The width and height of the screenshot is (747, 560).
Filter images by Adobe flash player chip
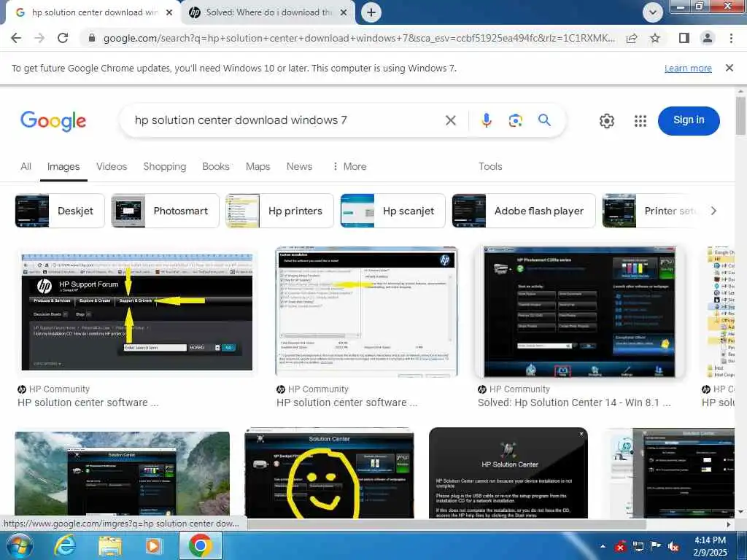click(524, 211)
